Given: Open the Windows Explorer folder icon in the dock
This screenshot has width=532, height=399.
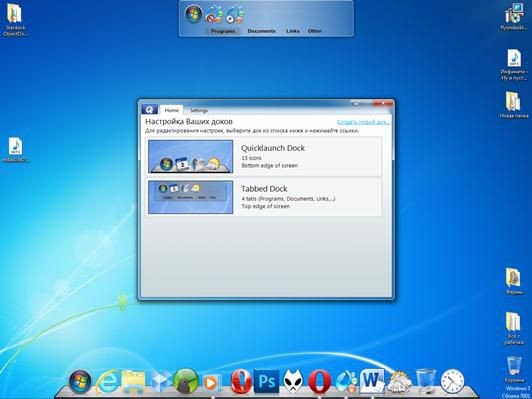Looking at the screenshot, I should click(133, 382).
